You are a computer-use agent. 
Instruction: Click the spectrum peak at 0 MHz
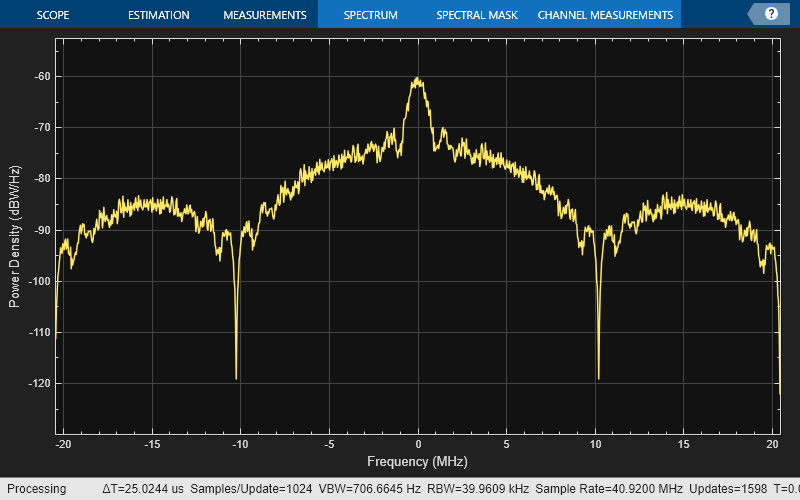(x=417, y=80)
